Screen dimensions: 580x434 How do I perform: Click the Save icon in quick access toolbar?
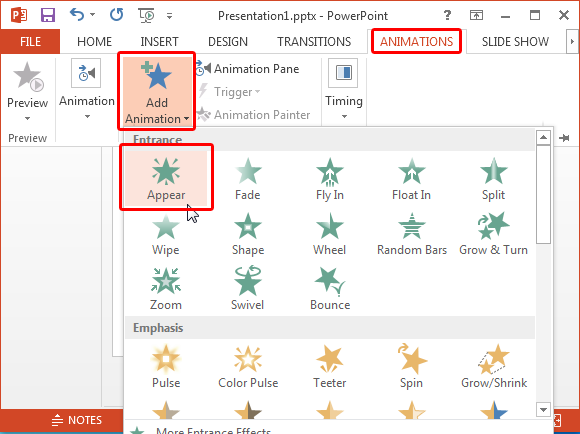48,15
